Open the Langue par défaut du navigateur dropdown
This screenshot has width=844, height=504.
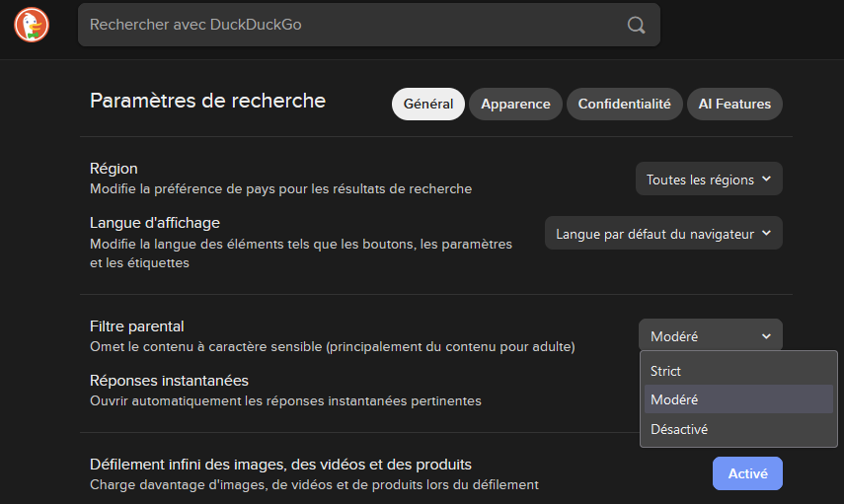663,234
